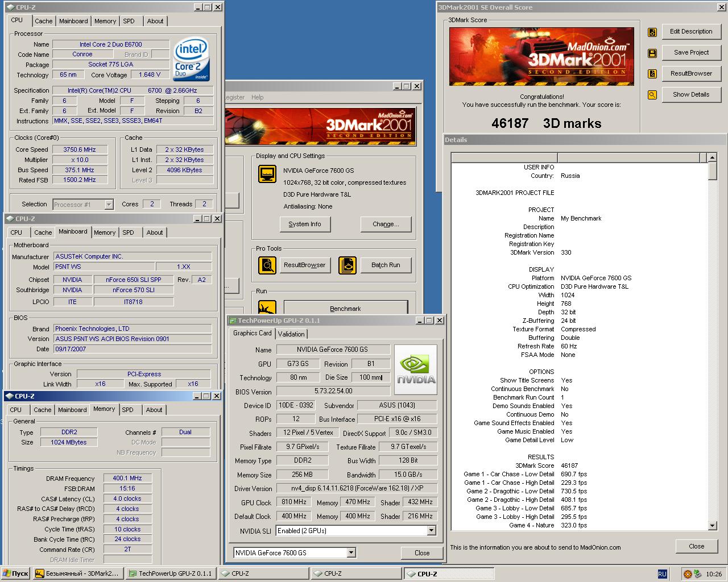Click the Details list scrollbar thumb

tap(712, 171)
